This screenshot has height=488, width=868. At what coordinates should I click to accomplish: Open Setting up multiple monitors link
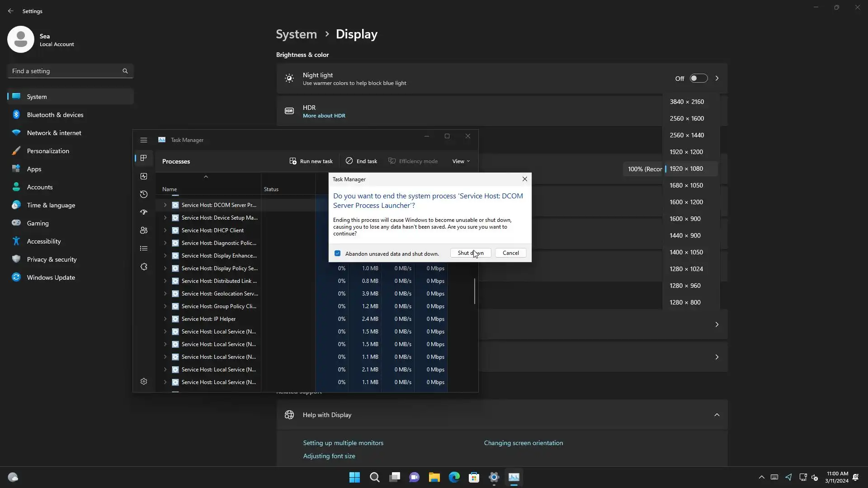343,443
